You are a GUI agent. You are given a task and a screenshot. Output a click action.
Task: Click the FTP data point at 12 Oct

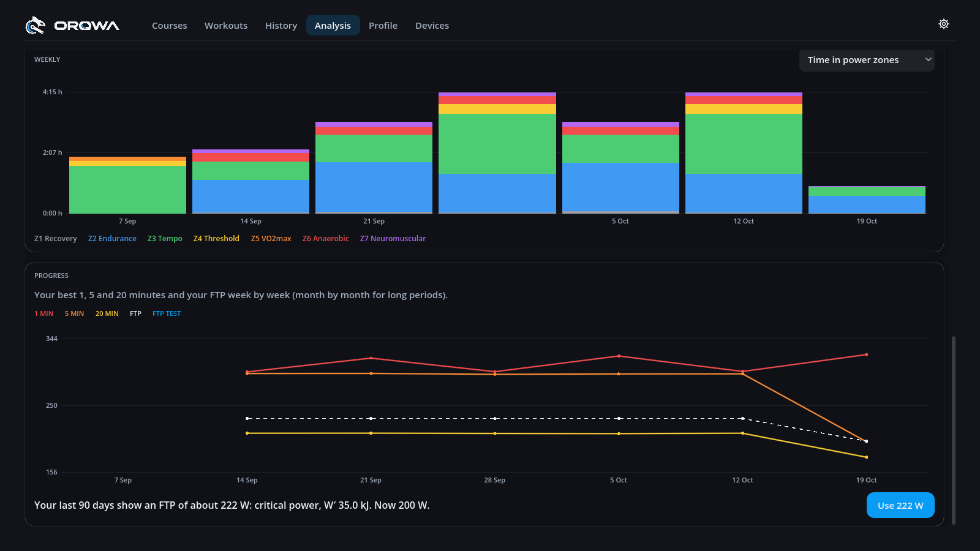click(x=742, y=419)
